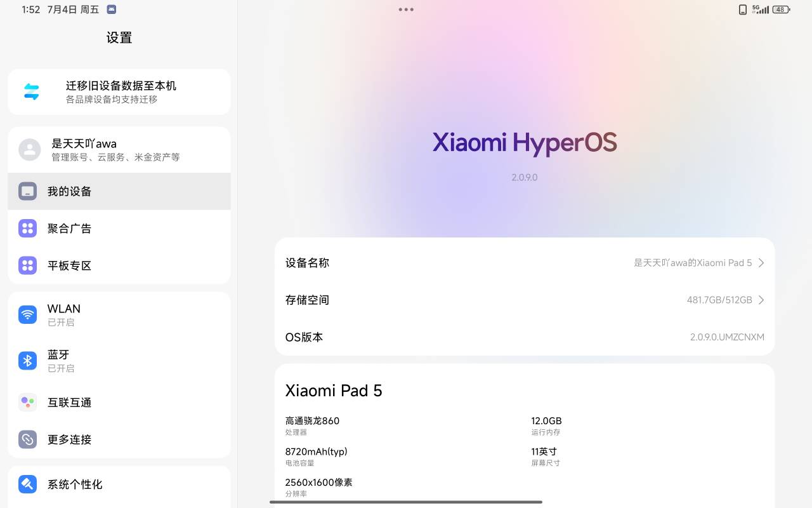
Task: Open 聚合广告 menu item
Action: coord(119,228)
